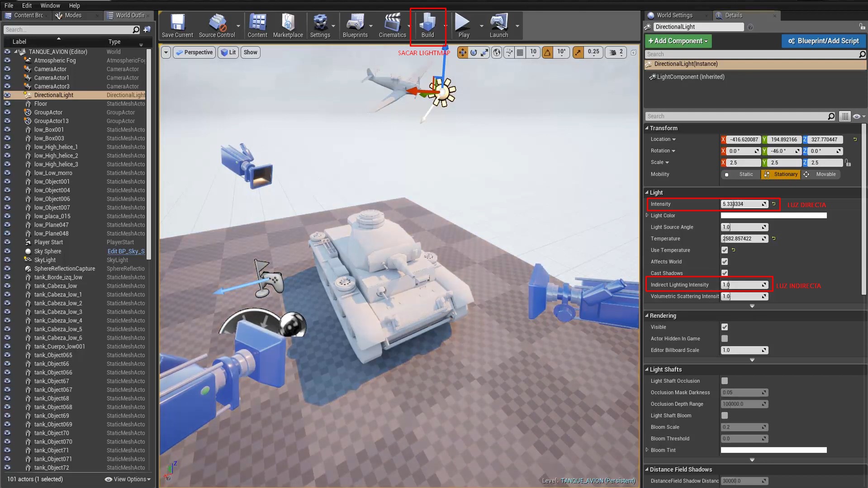Click the Launch toolbar icon
Image resolution: width=868 pixels, height=488 pixels.
[x=499, y=26]
